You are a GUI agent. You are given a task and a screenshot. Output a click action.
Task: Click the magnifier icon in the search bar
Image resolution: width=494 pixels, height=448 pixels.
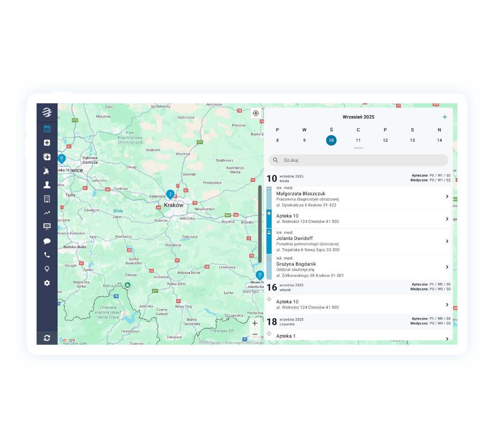276,160
